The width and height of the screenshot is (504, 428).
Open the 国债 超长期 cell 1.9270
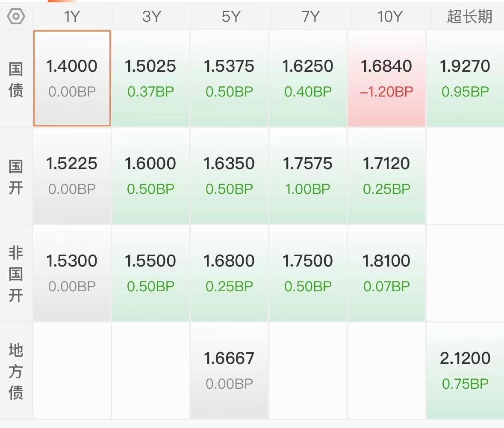tap(465, 78)
